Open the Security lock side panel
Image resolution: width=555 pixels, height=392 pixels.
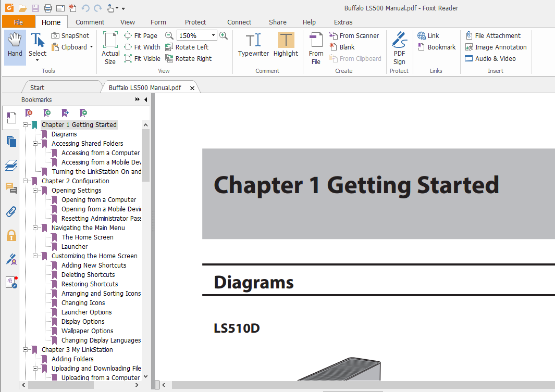pyautogui.click(x=11, y=235)
